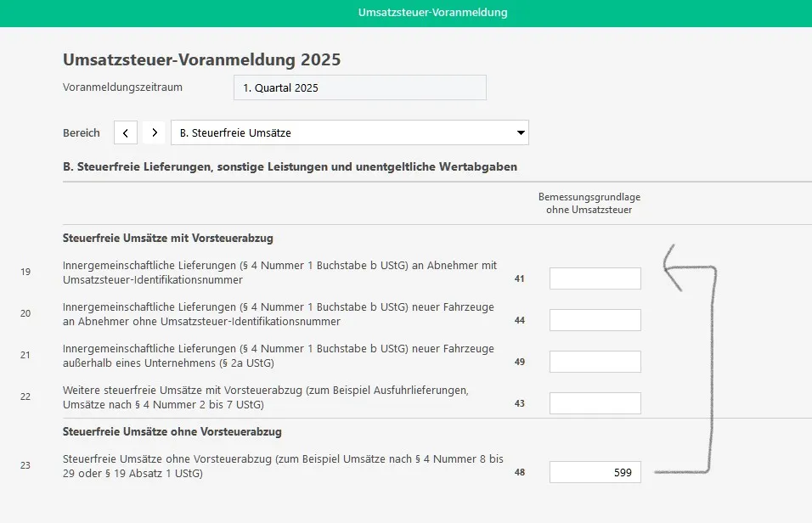Go to the next Bereich section arrow

[x=154, y=132]
